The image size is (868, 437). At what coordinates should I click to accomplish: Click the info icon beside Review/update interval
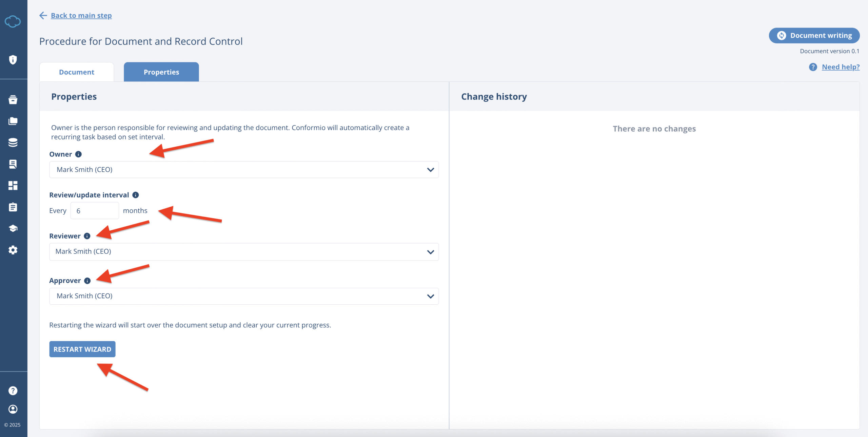coord(136,195)
